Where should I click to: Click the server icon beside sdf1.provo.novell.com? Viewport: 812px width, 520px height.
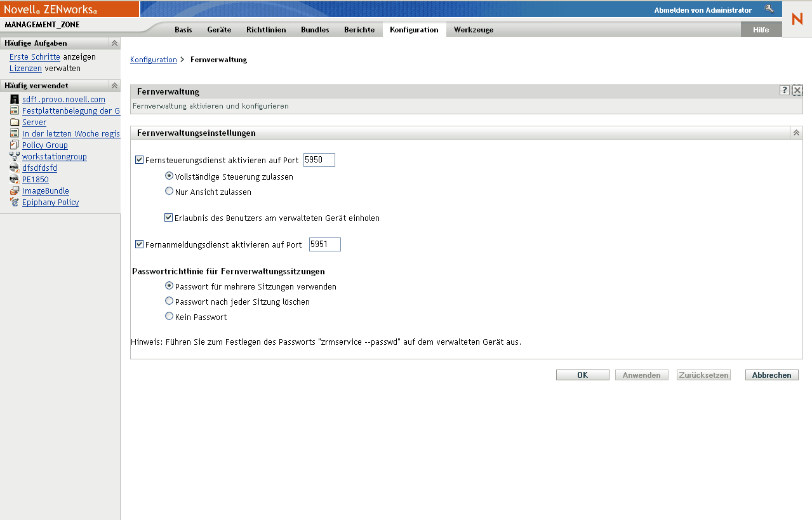point(15,100)
